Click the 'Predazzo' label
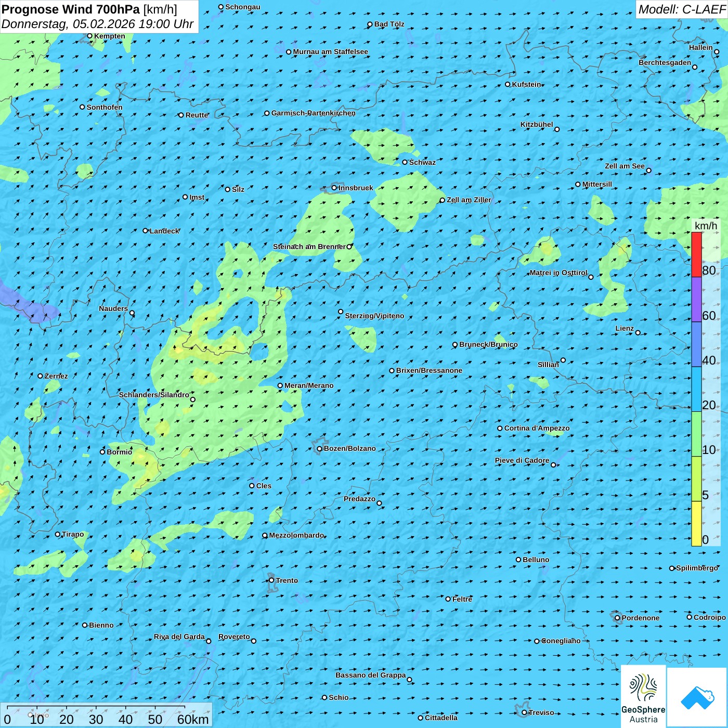Image resolution: width=728 pixels, height=728 pixels. click(x=359, y=499)
